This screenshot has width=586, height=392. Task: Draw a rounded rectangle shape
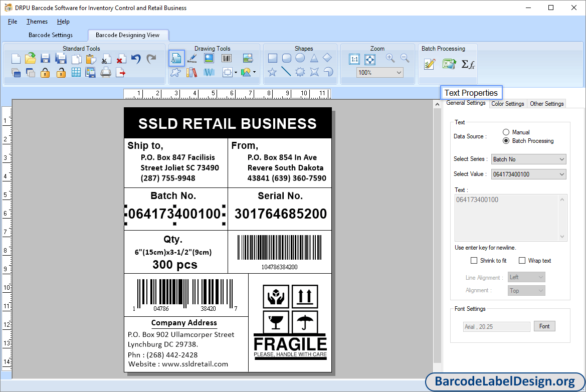[x=287, y=58]
